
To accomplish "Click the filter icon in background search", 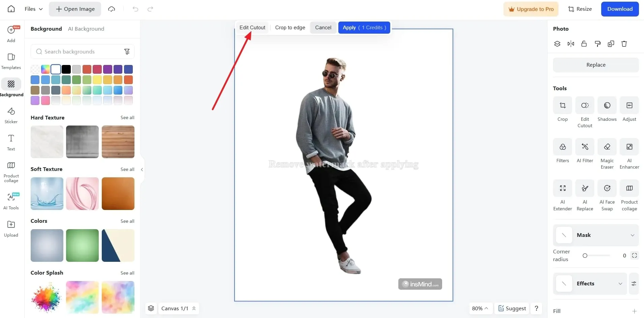I will pyautogui.click(x=127, y=51).
